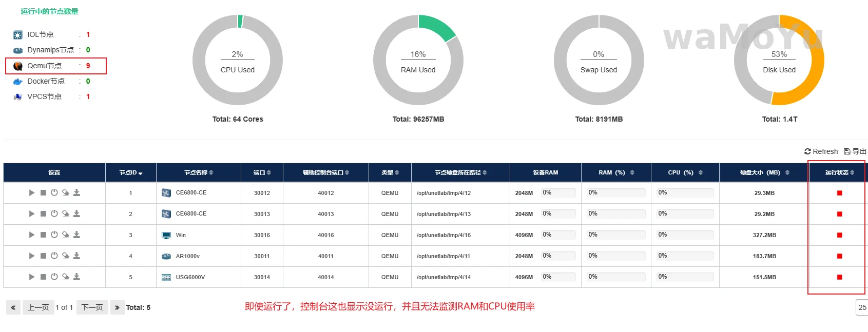Viewport: 868px width, 332px height.
Task: Click the firewall icon beside USG6000V
Action: tap(166, 277)
